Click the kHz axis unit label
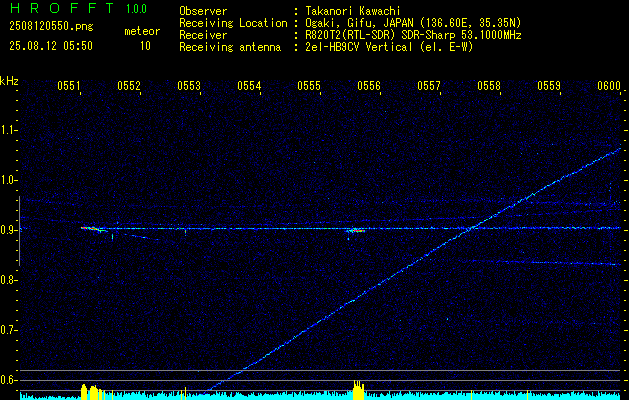Viewport: 629px width, 400px height. point(9,81)
